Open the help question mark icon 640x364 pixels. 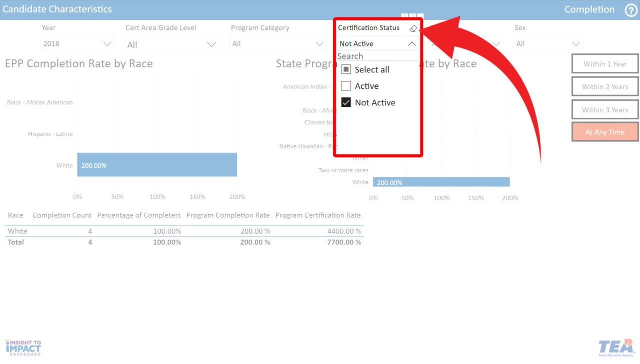(x=631, y=10)
